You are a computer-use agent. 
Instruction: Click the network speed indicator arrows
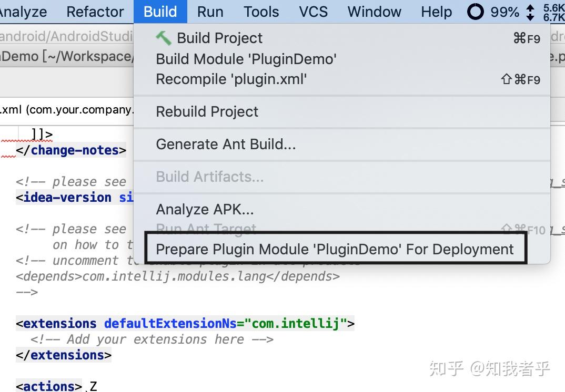(530, 11)
